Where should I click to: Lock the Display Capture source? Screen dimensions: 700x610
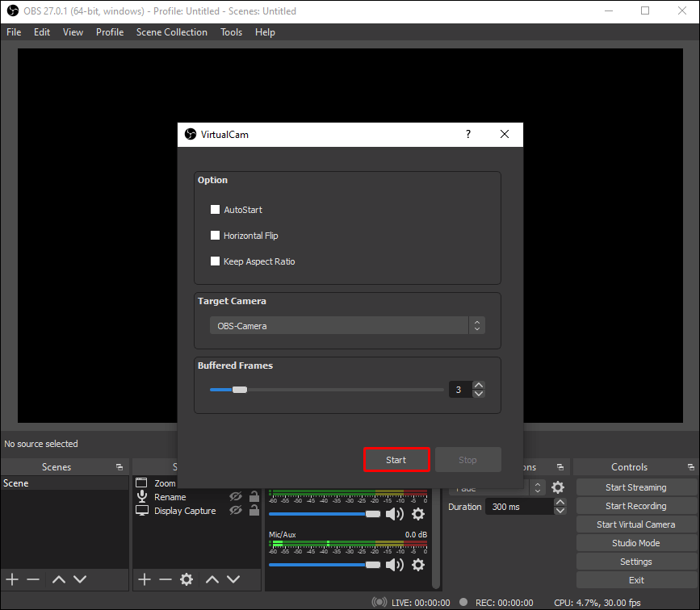point(253,511)
